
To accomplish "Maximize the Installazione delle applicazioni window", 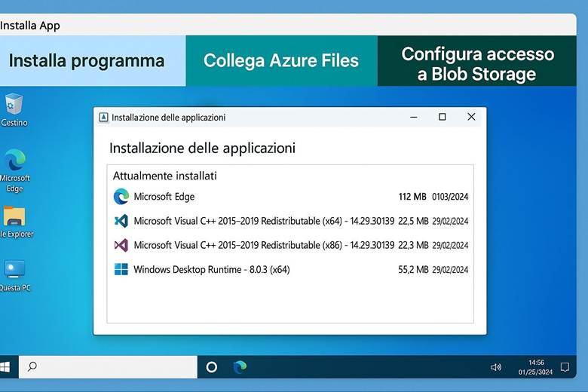I will coord(442,117).
